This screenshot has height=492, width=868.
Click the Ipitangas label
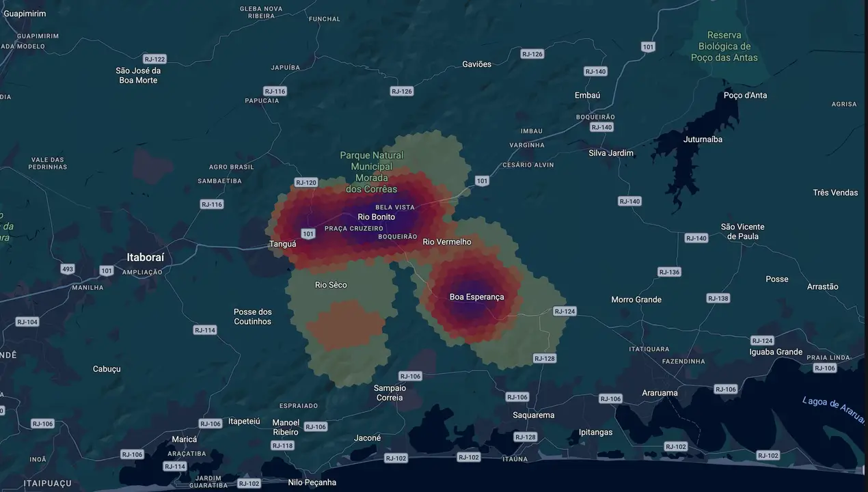596,433
